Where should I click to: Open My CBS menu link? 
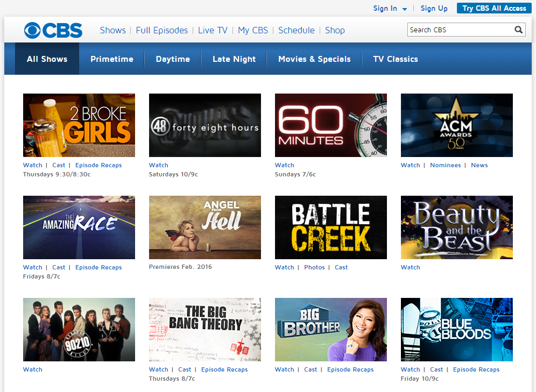pos(253,31)
